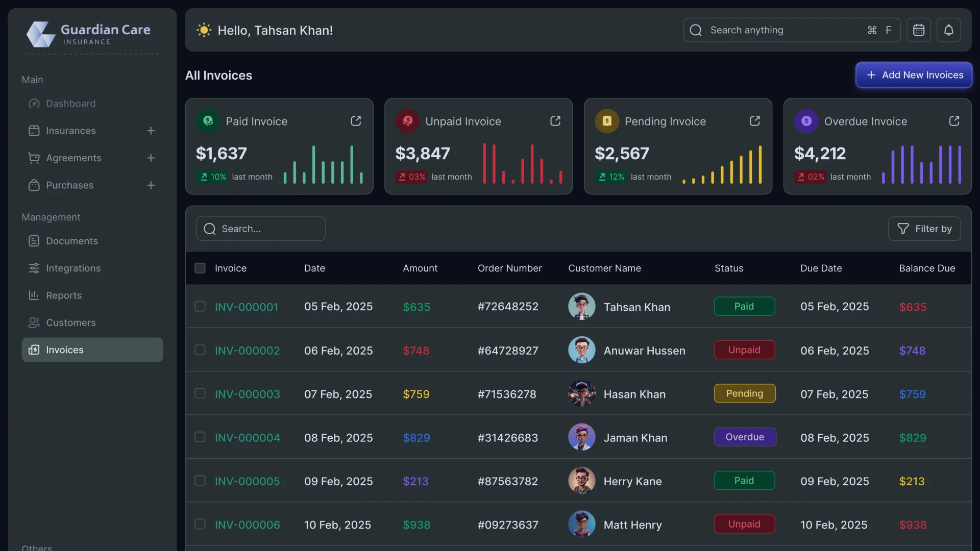The image size is (980, 551).
Task: Toggle the select-all invoices header checkbox
Action: [x=200, y=268]
